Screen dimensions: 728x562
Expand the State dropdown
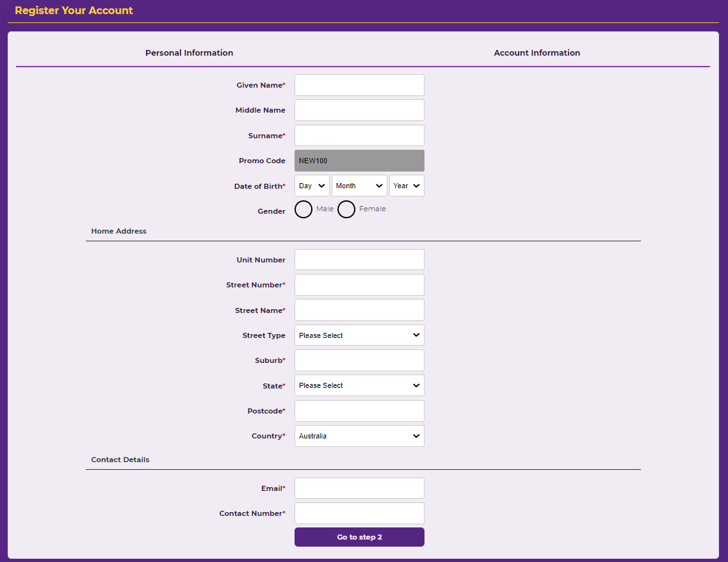click(359, 385)
